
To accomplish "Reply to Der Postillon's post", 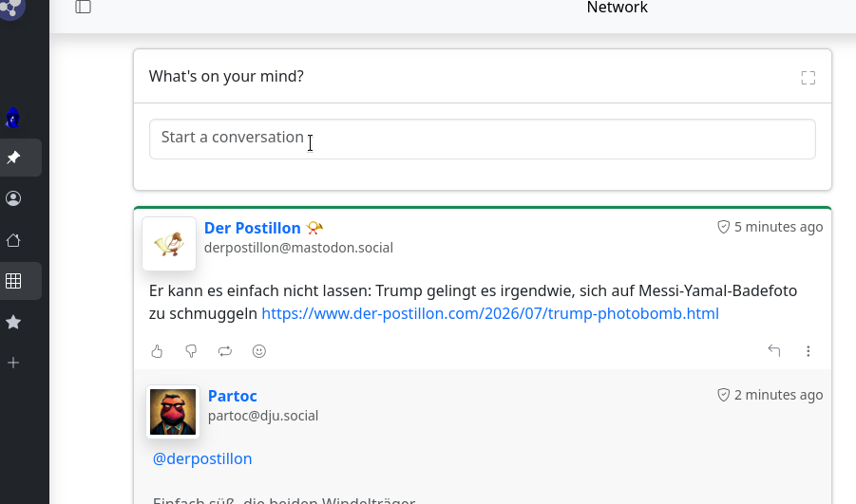I will [774, 351].
